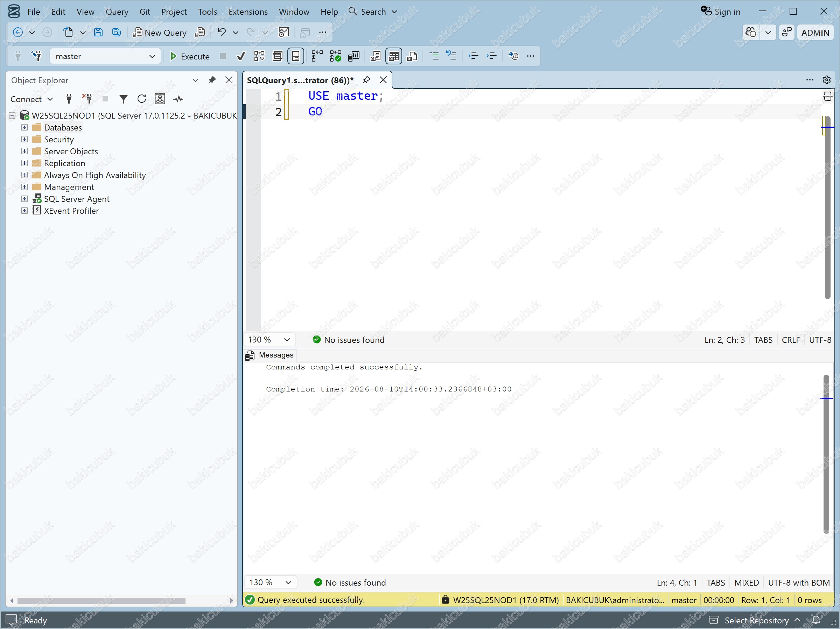
Task: Click the Search box in title bar
Action: point(373,12)
